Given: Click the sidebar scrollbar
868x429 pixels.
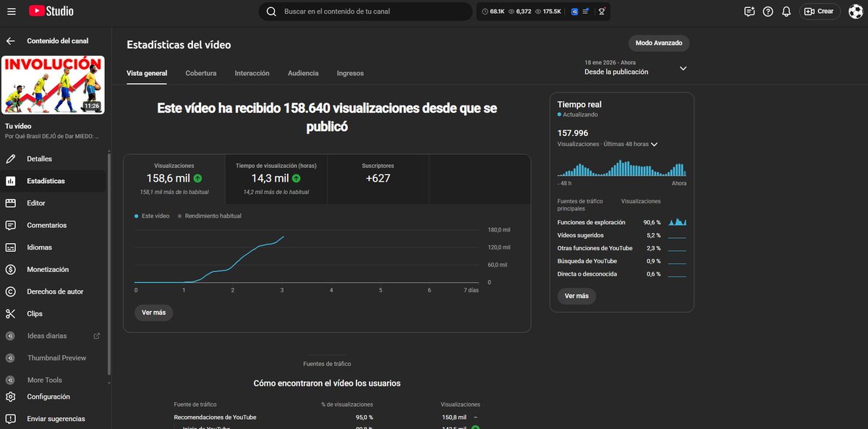Looking at the screenshot, I should point(109,264).
